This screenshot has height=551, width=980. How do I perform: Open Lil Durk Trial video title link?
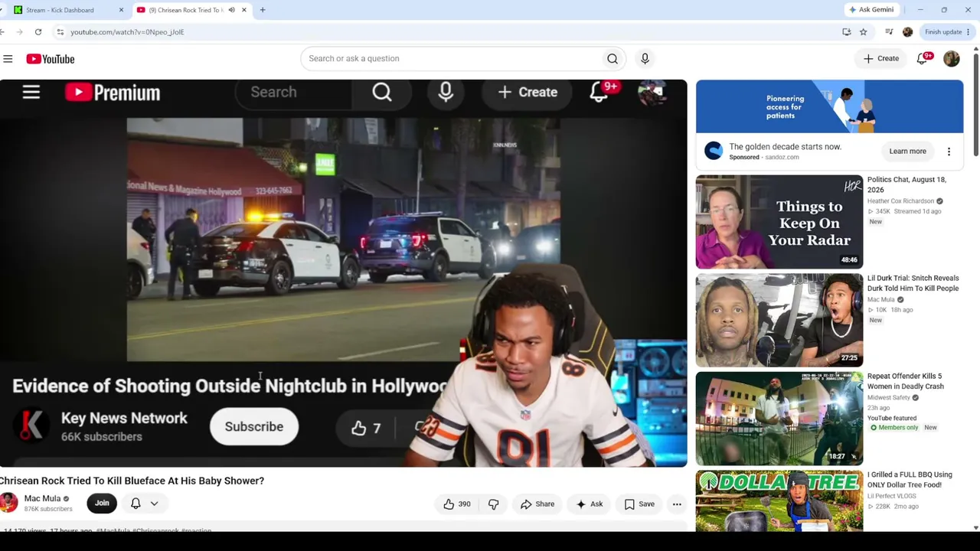point(913,283)
